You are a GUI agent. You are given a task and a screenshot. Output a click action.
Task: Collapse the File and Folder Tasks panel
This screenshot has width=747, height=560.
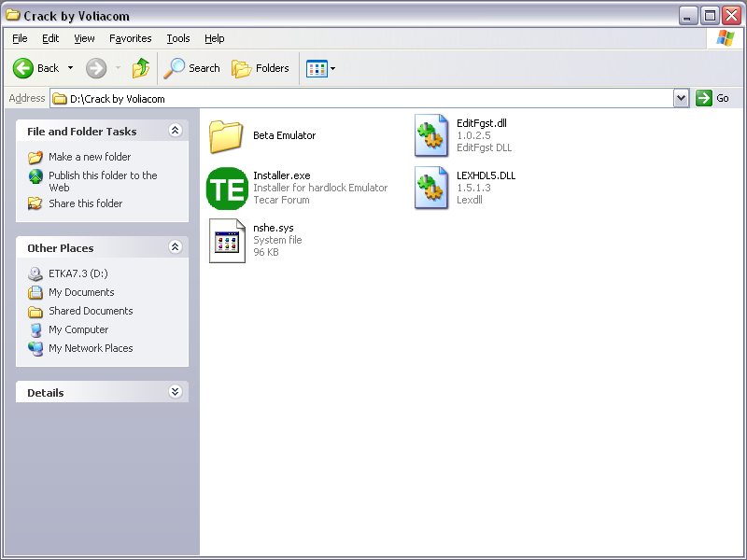point(175,132)
